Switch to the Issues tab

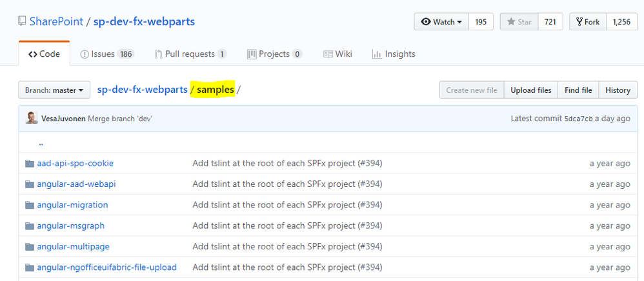pos(106,54)
